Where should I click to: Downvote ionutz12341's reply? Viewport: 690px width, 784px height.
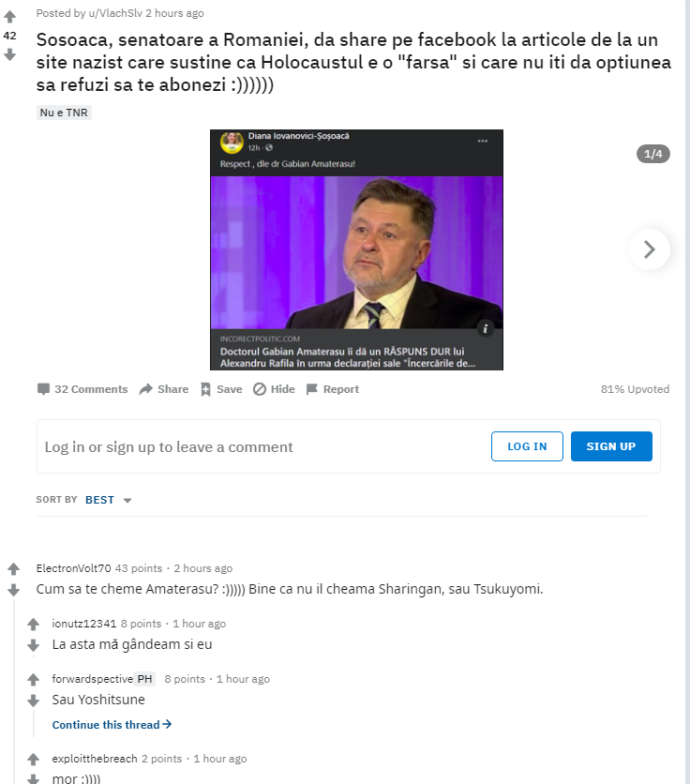[x=33, y=645]
